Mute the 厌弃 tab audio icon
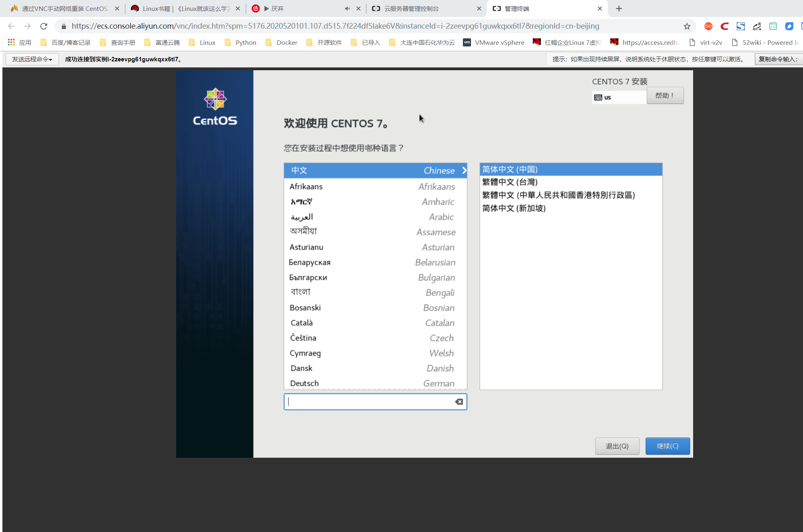 coord(347,8)
